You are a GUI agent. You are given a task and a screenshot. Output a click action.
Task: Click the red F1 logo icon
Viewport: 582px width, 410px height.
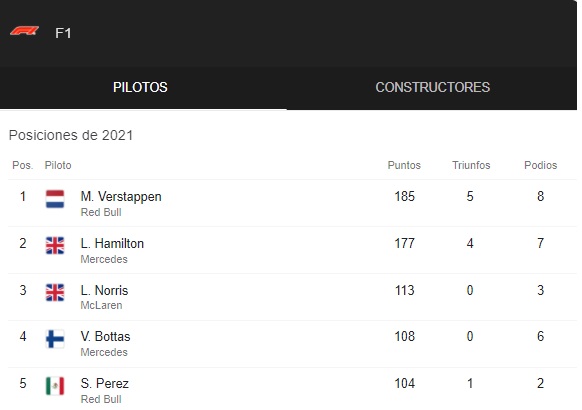tap(24, 31)
